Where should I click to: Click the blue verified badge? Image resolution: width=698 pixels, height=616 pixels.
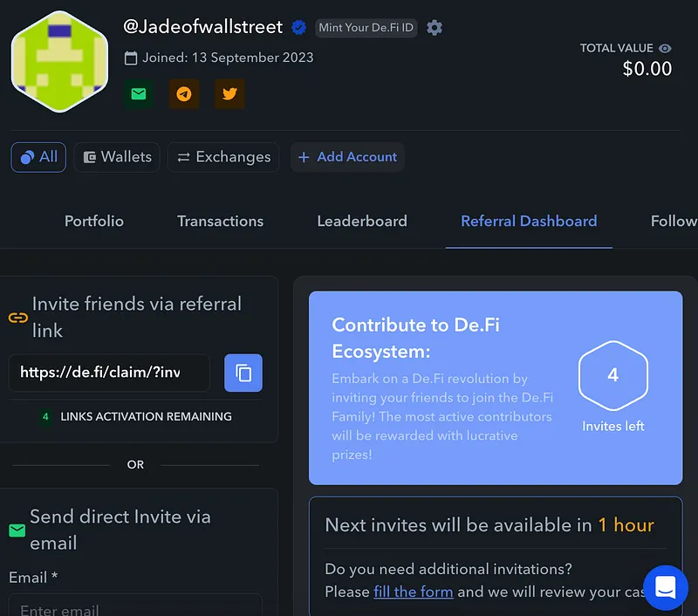pos(298,28)
